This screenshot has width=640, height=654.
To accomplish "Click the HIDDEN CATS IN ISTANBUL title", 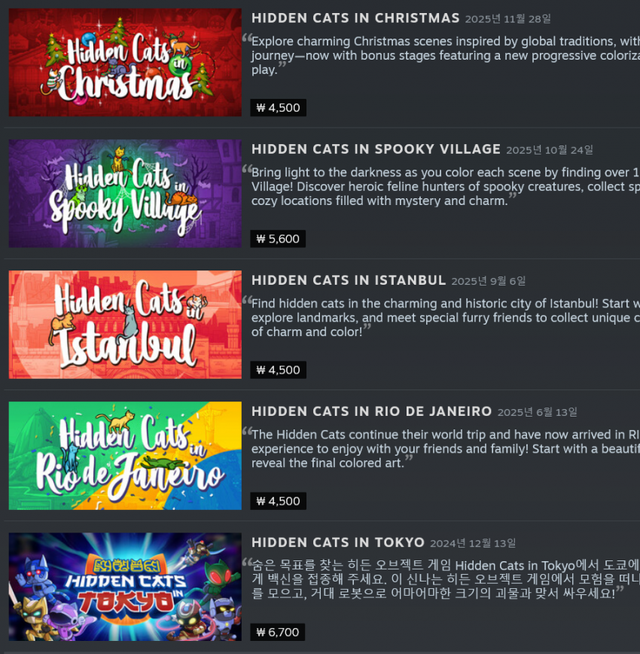I will 349,280.
